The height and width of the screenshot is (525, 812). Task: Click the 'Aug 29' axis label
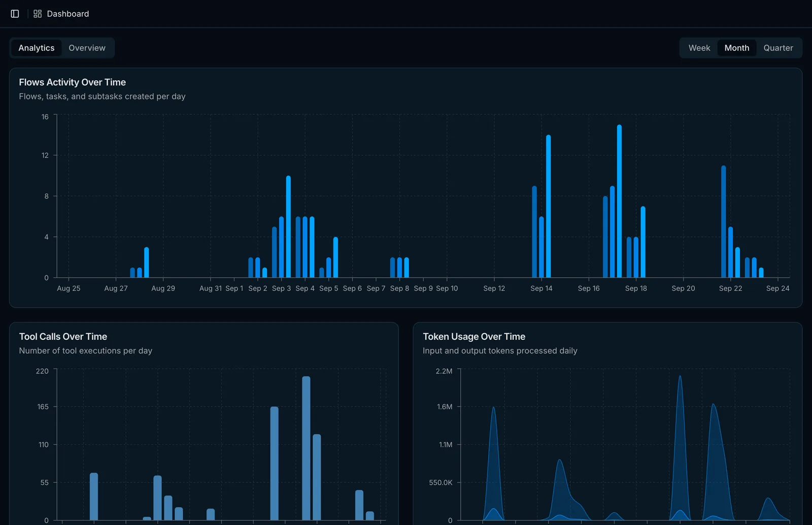(163, 288)
